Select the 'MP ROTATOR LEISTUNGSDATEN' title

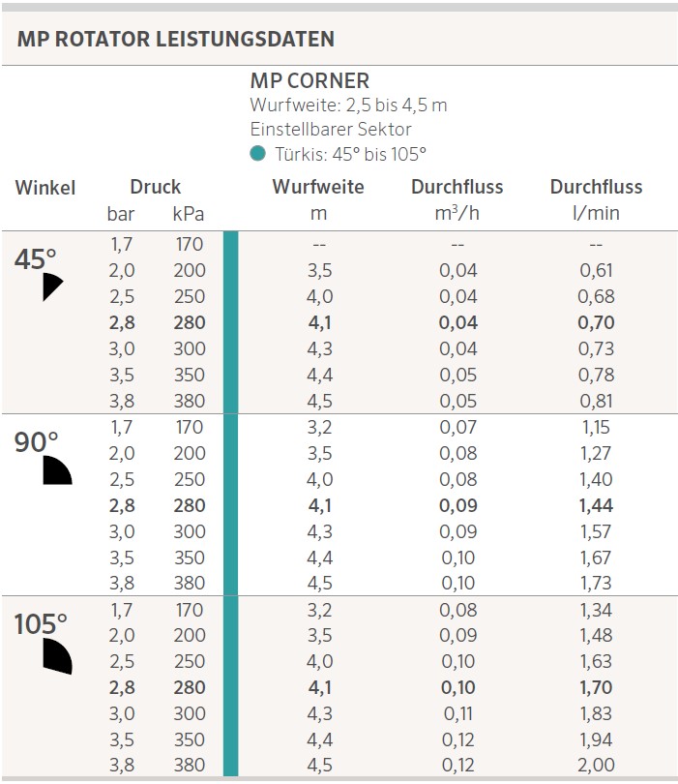[176, 39]
